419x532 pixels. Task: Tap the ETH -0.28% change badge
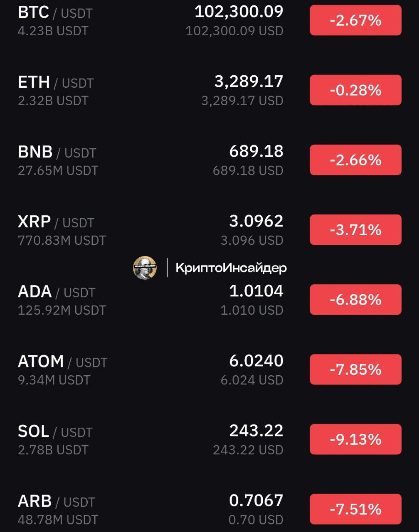pos(355,90)
